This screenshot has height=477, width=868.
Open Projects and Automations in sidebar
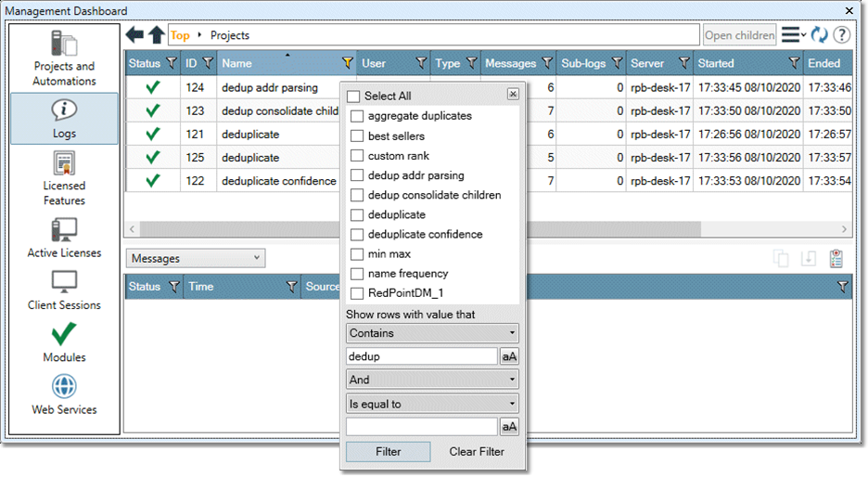pos(64,58)
